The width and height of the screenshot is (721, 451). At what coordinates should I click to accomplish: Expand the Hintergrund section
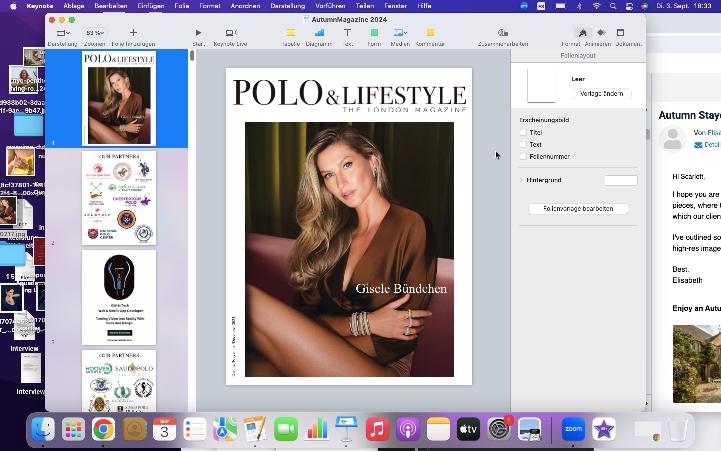522,180
